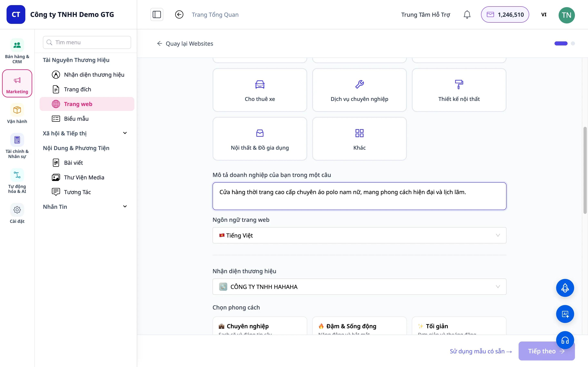Expand the Xã hội & Tiếp thị section
The height and width of the screenshot is (367, 588).
click(85, 133)
